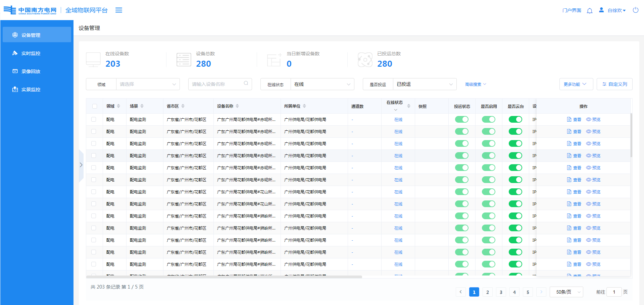This screenshot has height=305, width=644.
Task: Click 预览 in the second table row
Action: tap(593, 131)
